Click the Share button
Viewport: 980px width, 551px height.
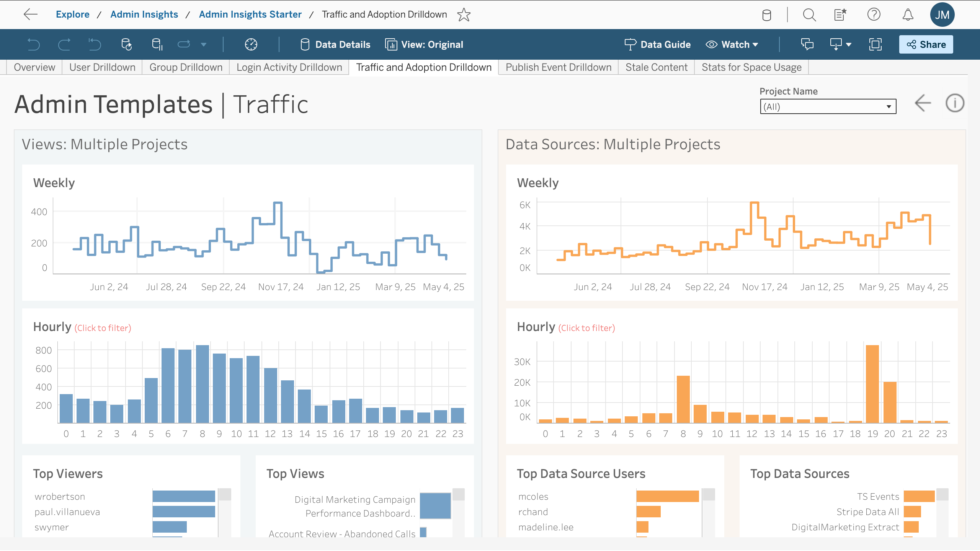[926, 44]
